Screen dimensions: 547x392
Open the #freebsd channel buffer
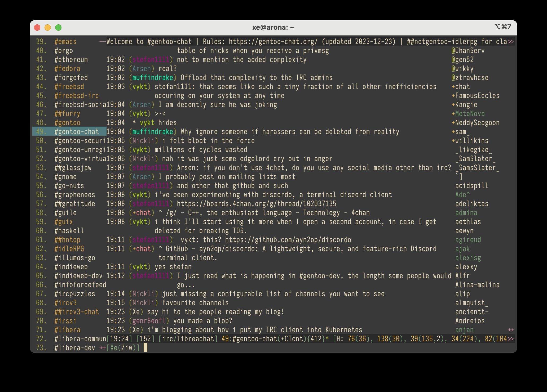pyautogui.click(x=69, y=87)
